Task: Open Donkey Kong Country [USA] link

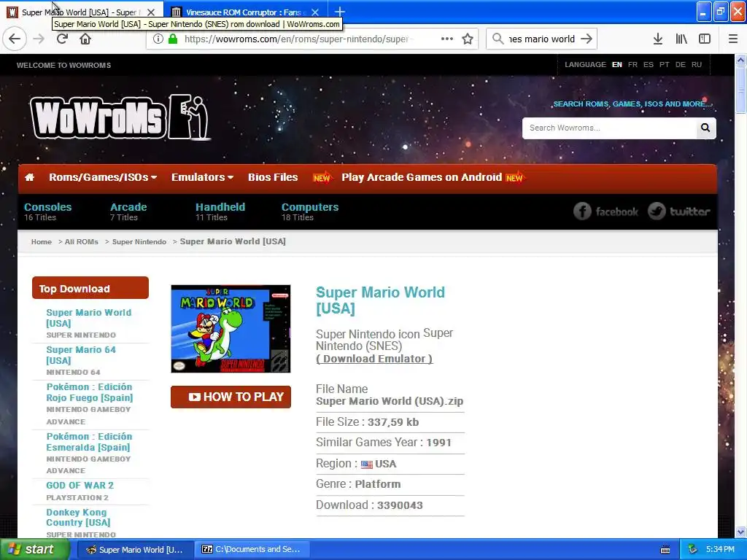Action: 78,517
